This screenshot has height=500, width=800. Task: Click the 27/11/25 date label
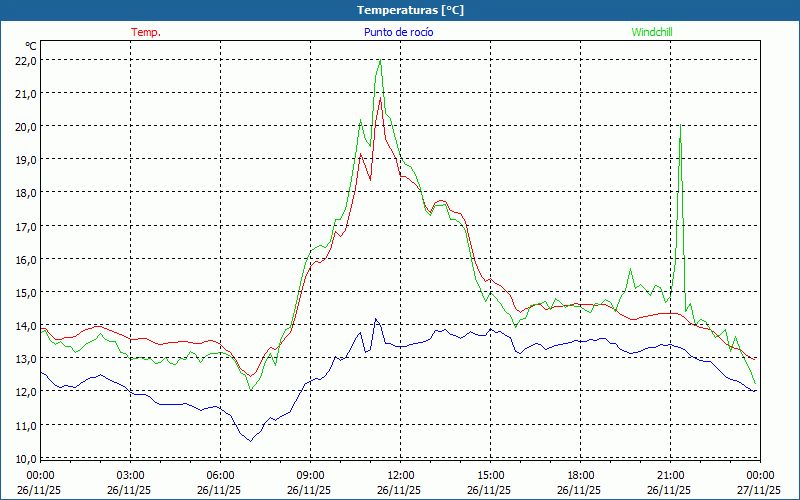[760, 491]
